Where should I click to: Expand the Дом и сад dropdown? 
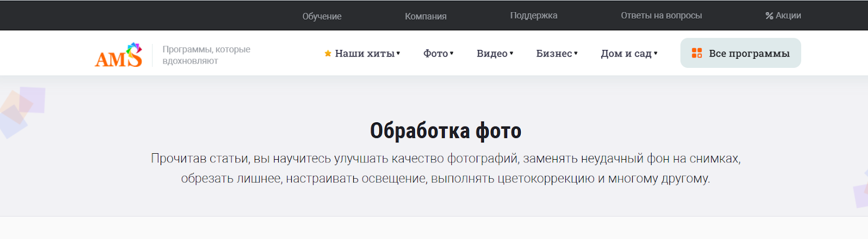click(x=629, y=53)
